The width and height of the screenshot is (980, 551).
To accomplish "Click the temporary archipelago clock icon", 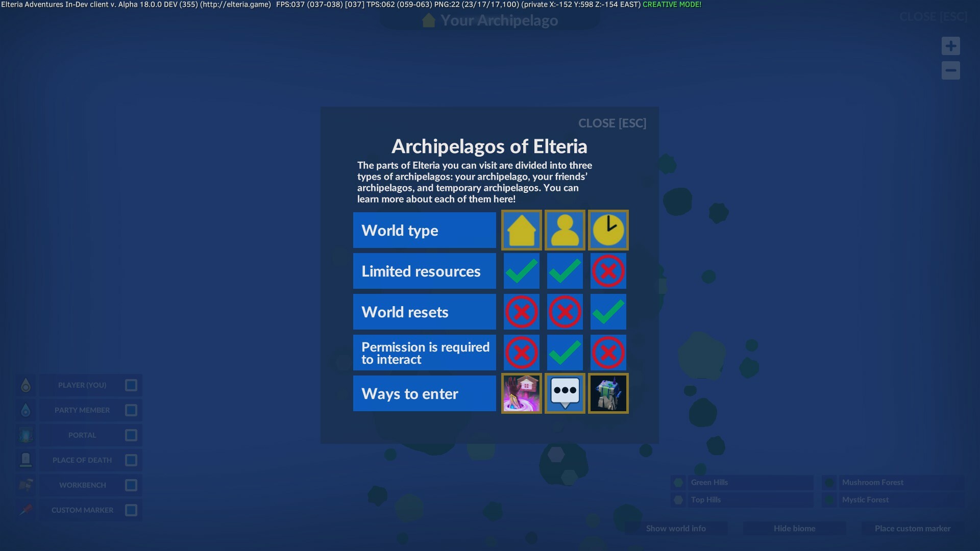I will 608,230.
